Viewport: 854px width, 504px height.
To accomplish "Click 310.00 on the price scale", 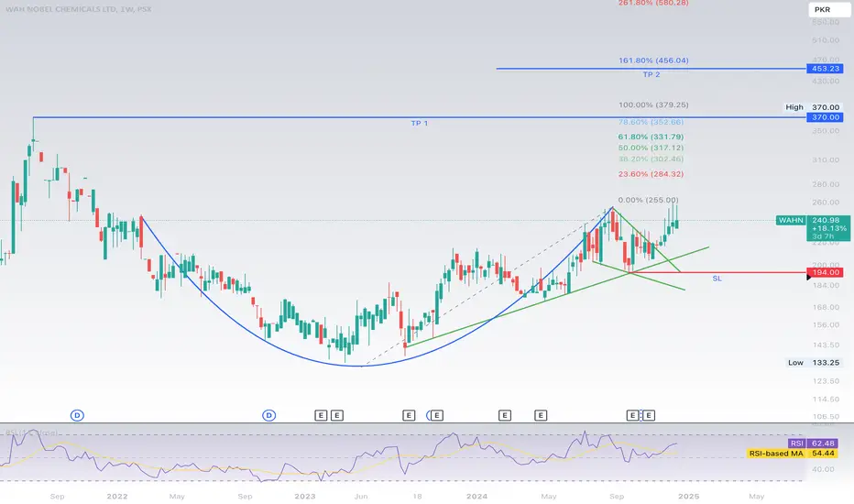I will [x=826, y=160].
